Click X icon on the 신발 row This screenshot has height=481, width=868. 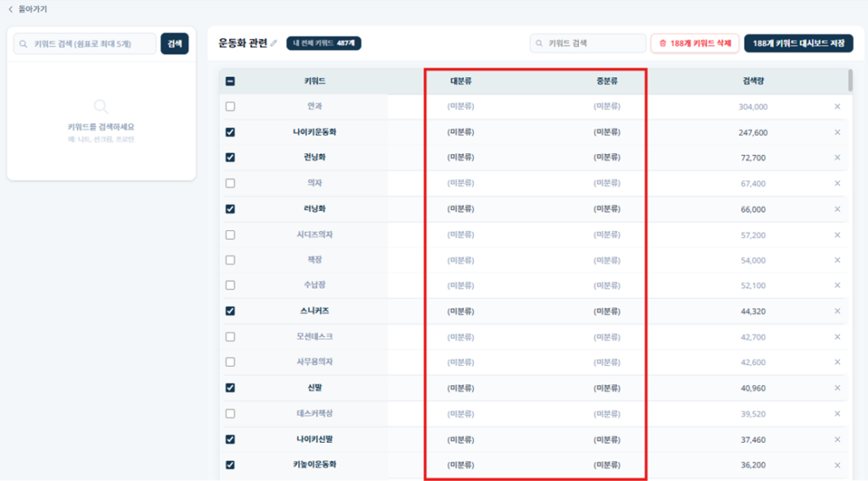837,388
